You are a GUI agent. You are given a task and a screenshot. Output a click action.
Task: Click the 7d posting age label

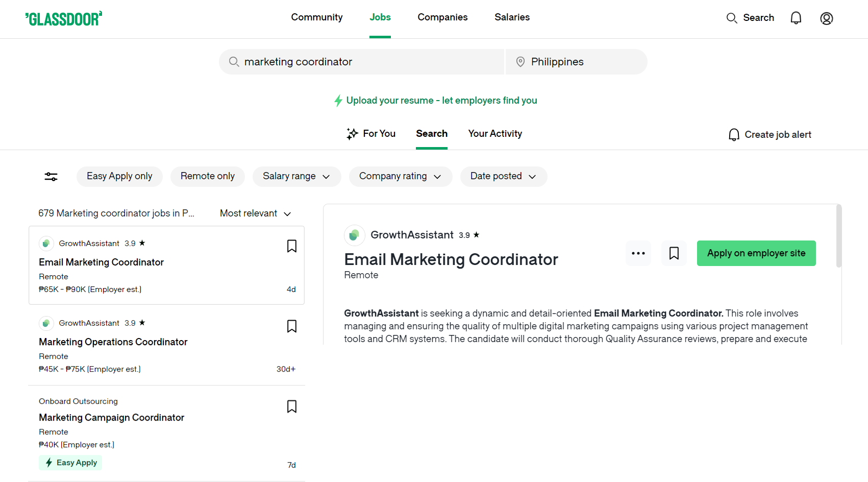tap(291, 465)
